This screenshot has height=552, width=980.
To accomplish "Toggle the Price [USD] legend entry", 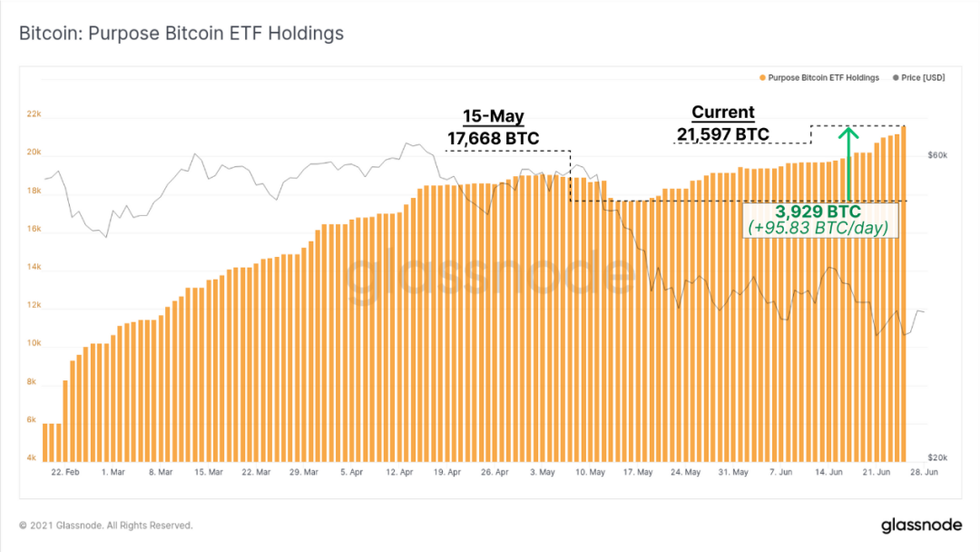I will (x=918, y=77).
